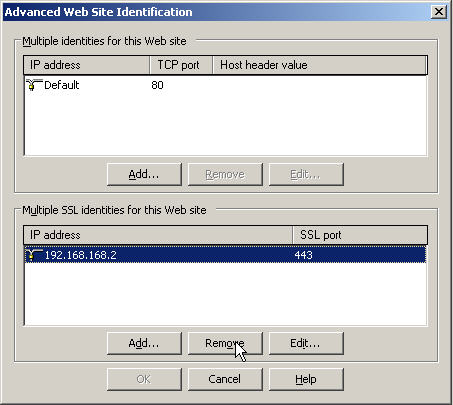453x405 pixels.
Task: Click the SSL list IP address column header
Action: click(x=158, y=235)
